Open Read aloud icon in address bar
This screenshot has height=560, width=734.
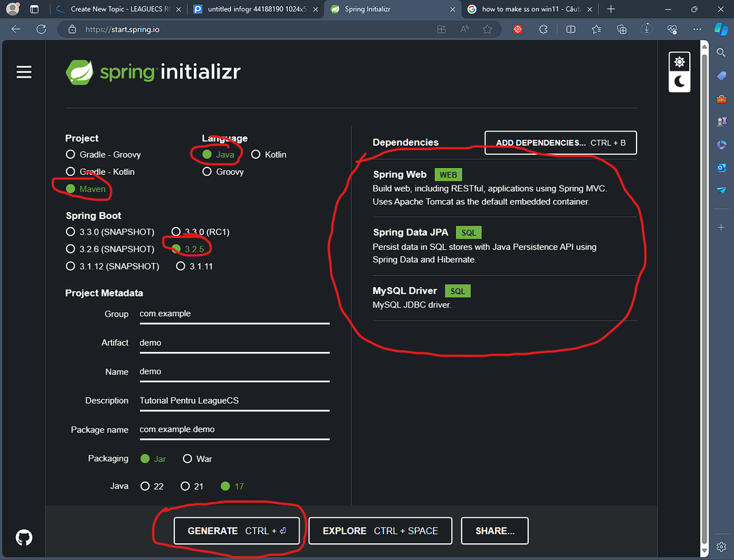464,29
